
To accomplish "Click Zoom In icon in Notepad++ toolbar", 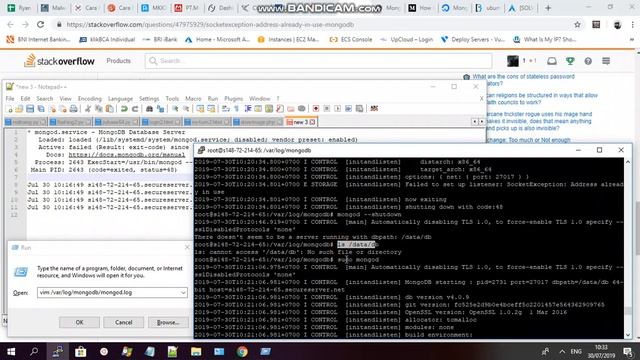I will (x=175, y=109).
